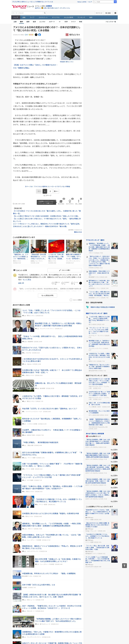Select the スポーツ category tab
The image size is (129, 644).
[52, 22]
